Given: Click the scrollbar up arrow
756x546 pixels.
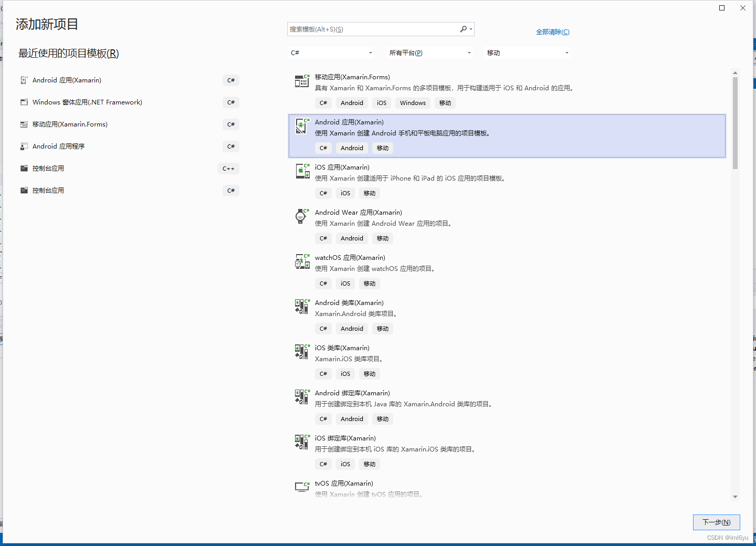Looking at the screenshot, I should 735,73.
